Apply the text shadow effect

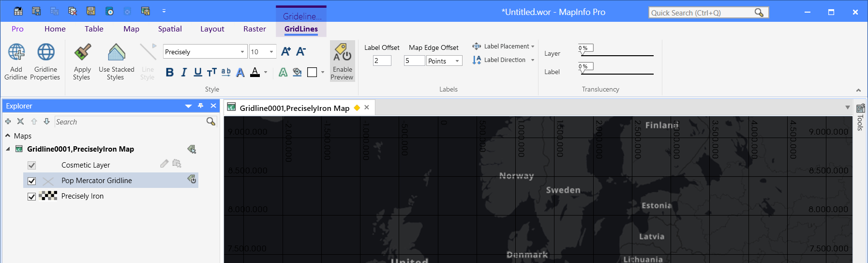(x=240, y=72)
